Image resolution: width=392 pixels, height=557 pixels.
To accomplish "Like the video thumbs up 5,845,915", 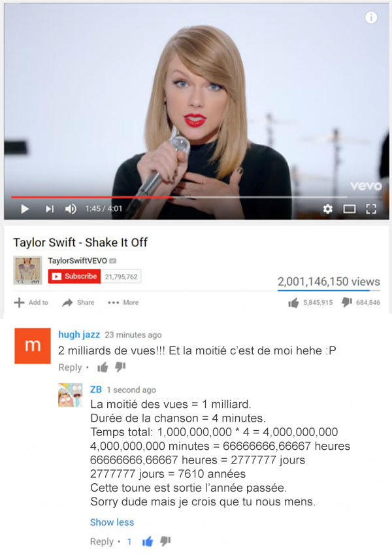I will click(x=310, y=303).
